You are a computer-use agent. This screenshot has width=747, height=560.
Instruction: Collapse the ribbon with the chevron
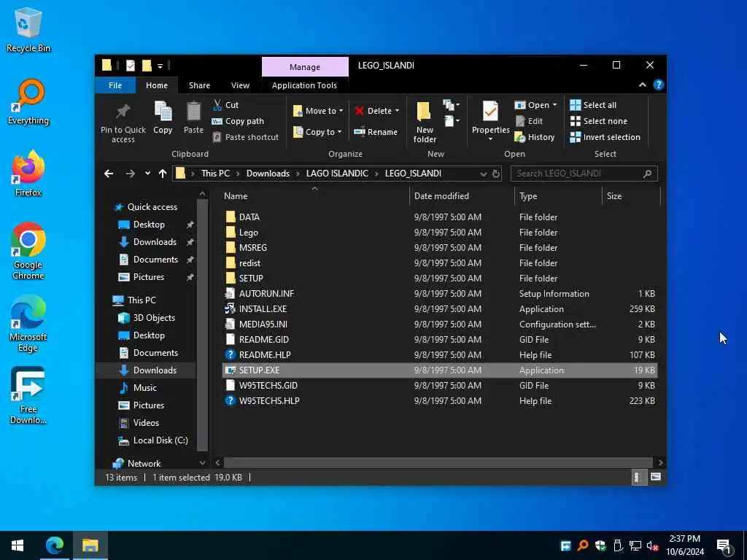[x=642, y=85]
